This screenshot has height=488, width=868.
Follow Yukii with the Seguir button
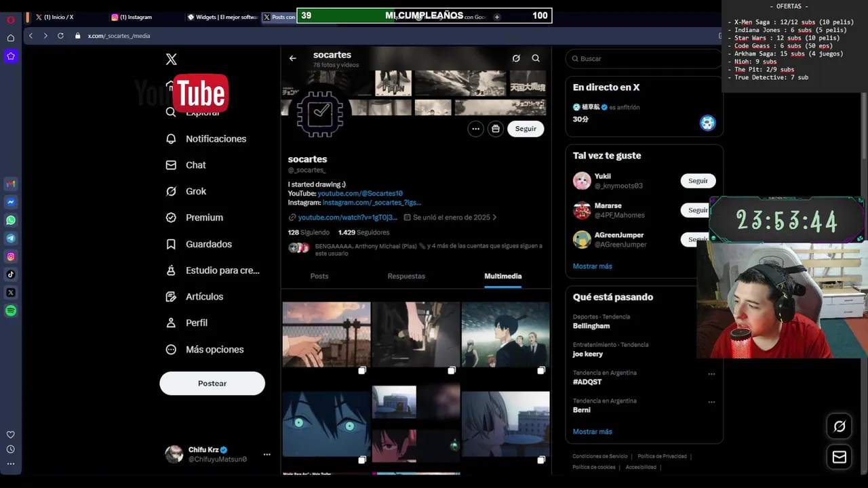pos(698,181)
